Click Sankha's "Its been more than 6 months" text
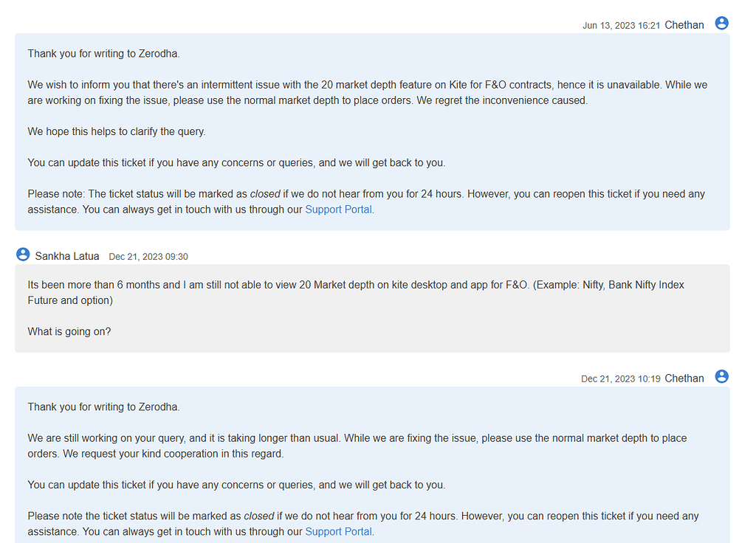 (356, 292)
